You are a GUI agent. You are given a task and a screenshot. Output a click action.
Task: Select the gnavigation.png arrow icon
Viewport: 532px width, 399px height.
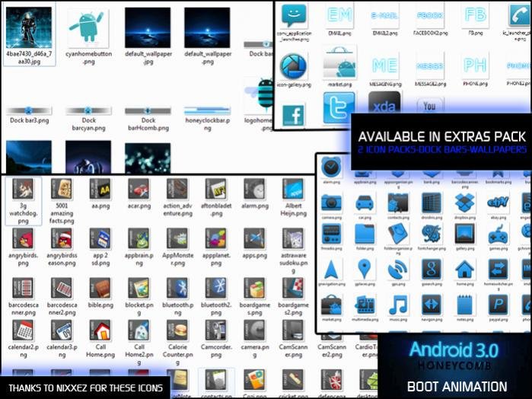pyautogui.click(x=332, y=270)
